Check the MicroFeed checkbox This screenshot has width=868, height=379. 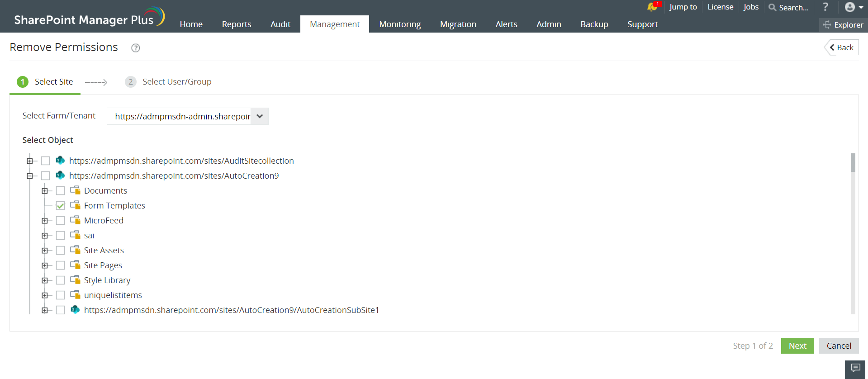[x=60, y=220]
